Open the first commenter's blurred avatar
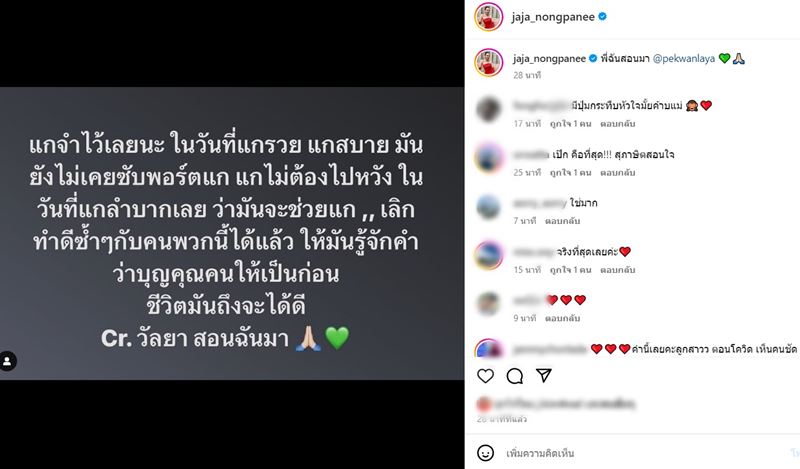800x469 pixels. point(489,109)
